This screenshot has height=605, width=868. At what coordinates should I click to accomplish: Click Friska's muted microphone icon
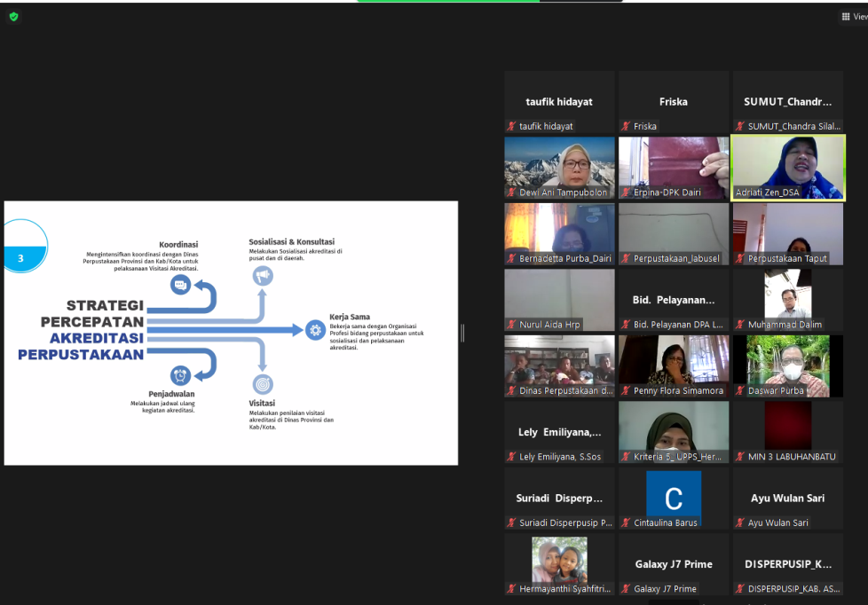(626, 127)
